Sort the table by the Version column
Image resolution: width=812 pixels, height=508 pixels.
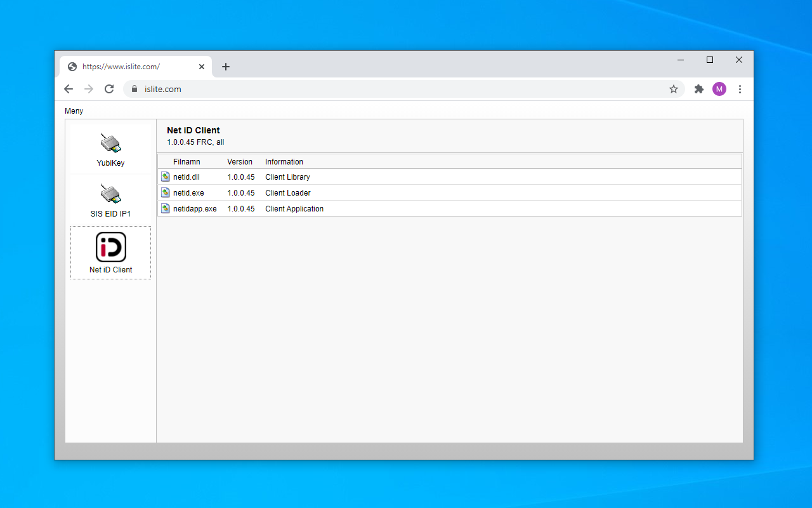(240, 161)
